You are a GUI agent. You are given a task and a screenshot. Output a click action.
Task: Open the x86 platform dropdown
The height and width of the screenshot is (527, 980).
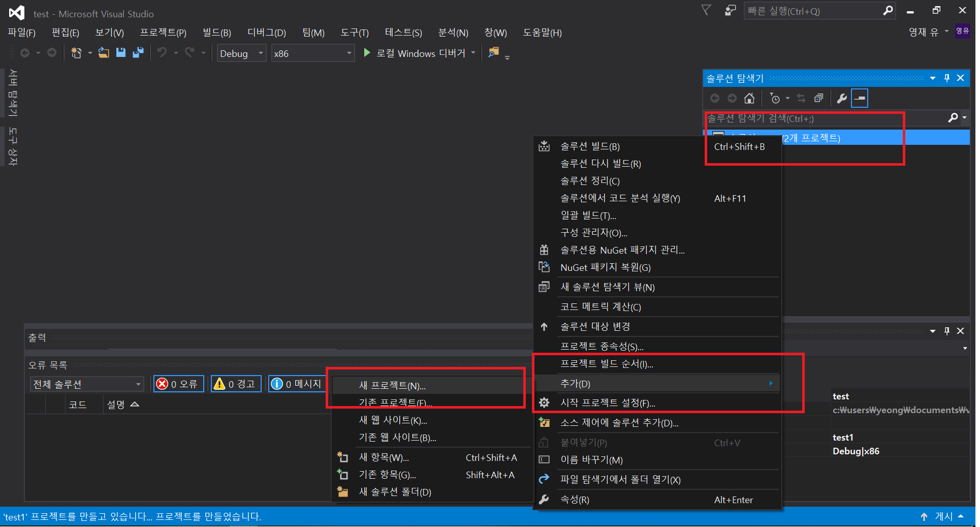(x=312, y=53)
